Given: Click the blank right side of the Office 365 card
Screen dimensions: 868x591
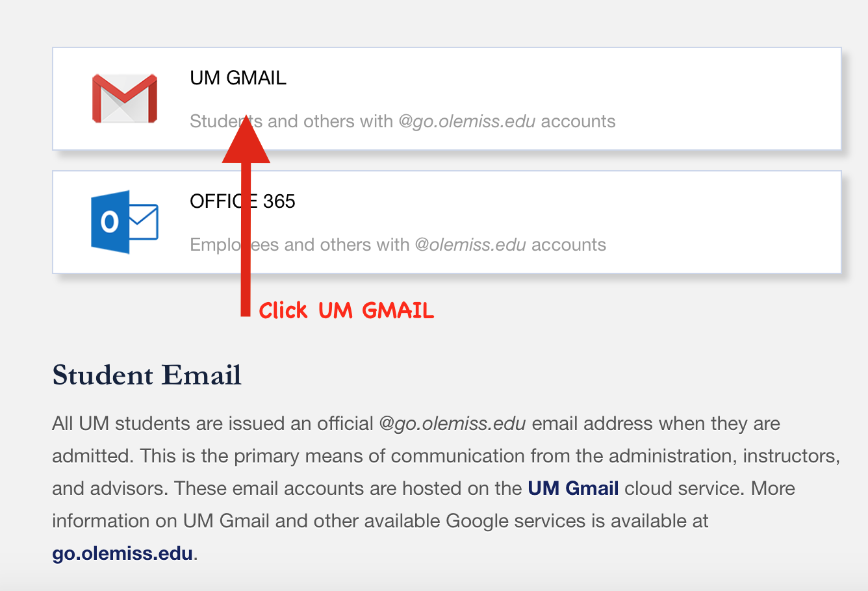Looking at the screenshot, I should (728, 222).
